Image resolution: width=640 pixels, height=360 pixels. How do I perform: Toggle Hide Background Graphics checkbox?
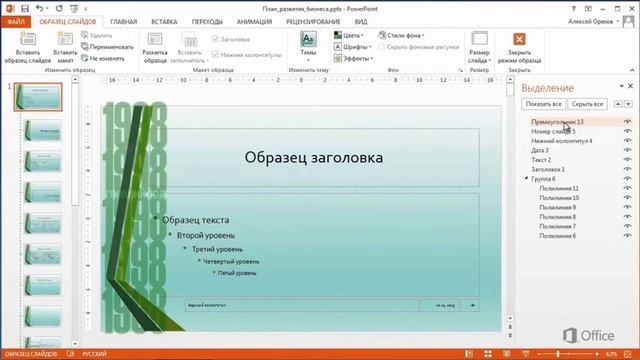point(381,47)
